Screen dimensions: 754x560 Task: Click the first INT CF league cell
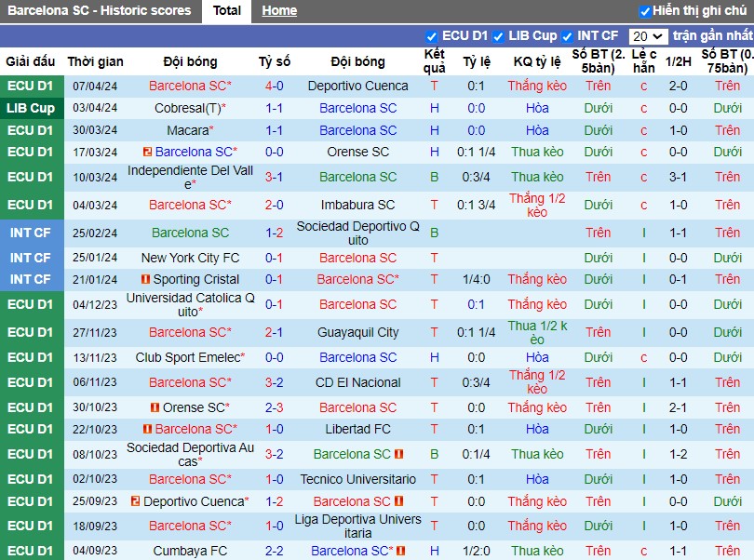(x=31, y=233)
